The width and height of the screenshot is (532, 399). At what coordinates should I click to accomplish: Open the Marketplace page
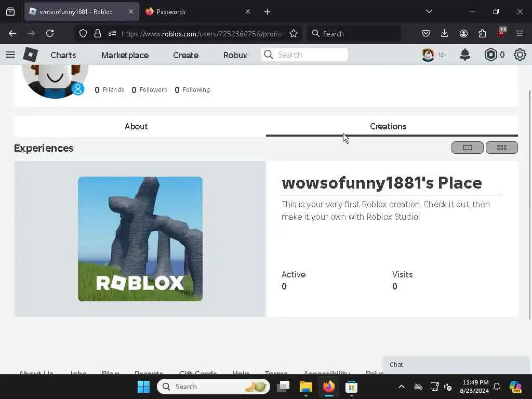(125, 55)
